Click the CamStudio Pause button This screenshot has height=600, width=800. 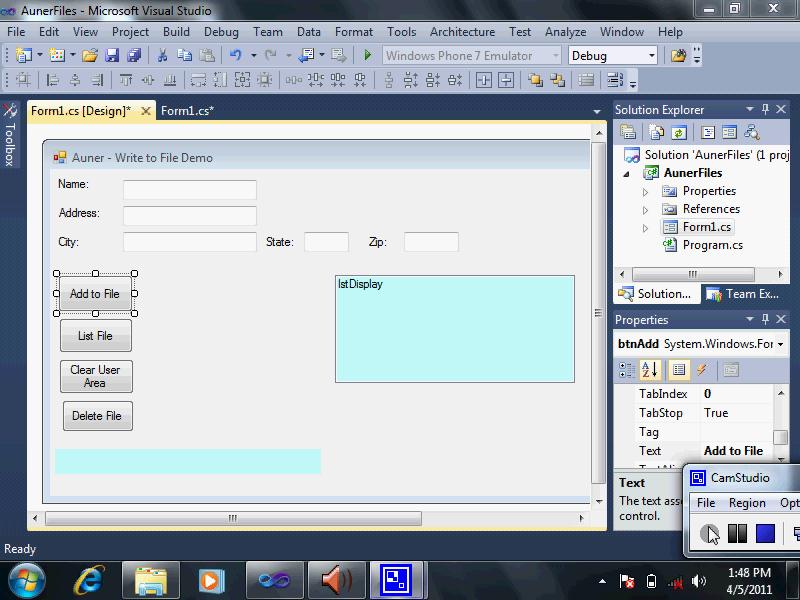(x=738, y=534)
